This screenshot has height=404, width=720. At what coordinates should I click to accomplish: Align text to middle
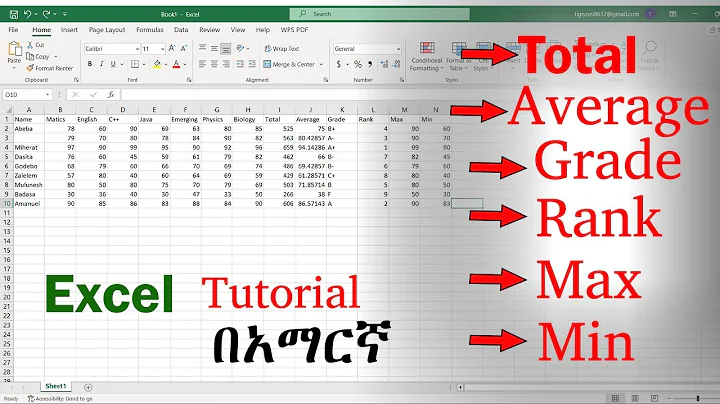tap(214, 48)
